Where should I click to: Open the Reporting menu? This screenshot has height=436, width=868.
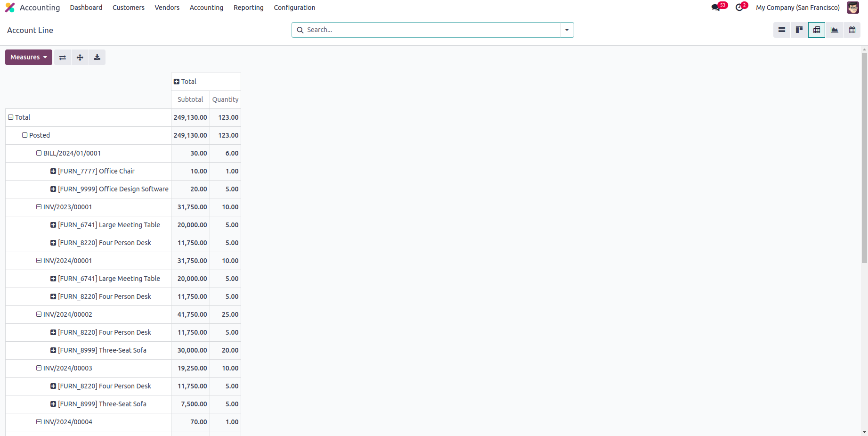248,8
